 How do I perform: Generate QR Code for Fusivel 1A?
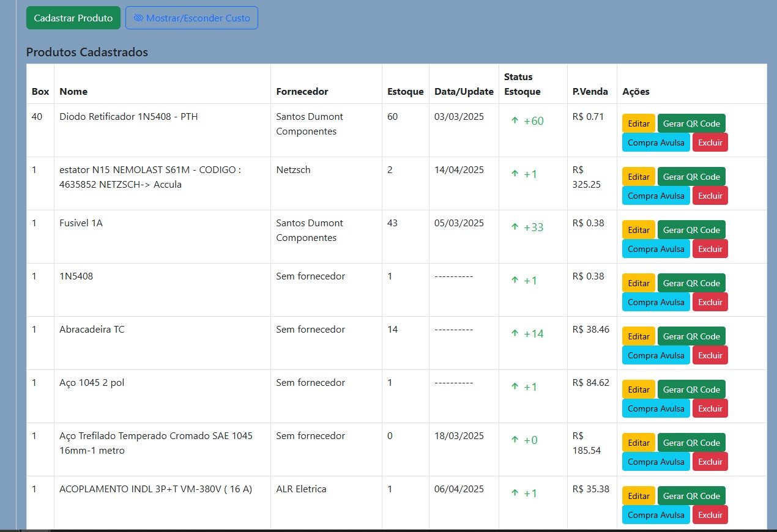(691, 230)
